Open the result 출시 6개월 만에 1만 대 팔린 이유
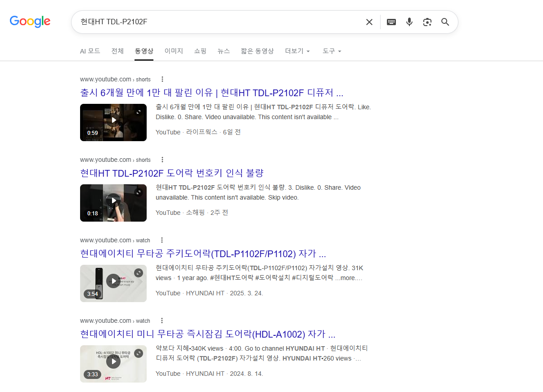This screenshot has height=392, width=543. 211,93
